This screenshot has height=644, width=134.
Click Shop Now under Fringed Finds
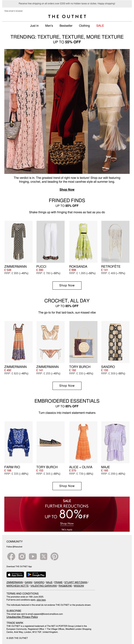[x=67, y=286]
